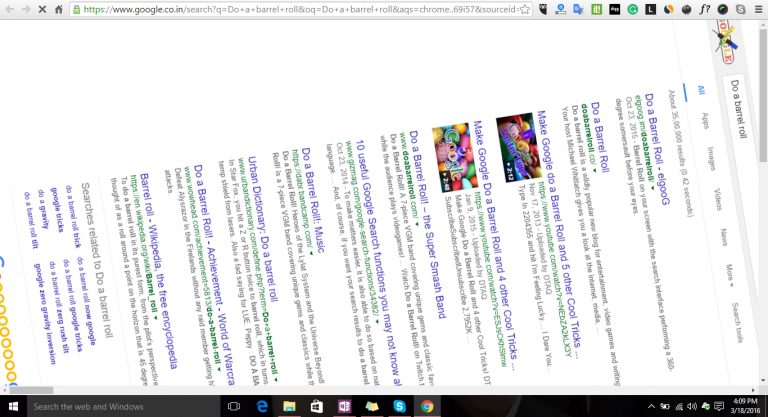Click the Google logo on the page
Image resolution: width=768 pixels, height=417 pixels.
pos(725,42)
